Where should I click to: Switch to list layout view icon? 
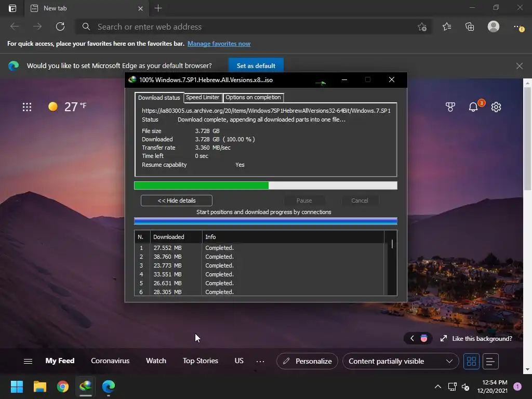[490, 361]
